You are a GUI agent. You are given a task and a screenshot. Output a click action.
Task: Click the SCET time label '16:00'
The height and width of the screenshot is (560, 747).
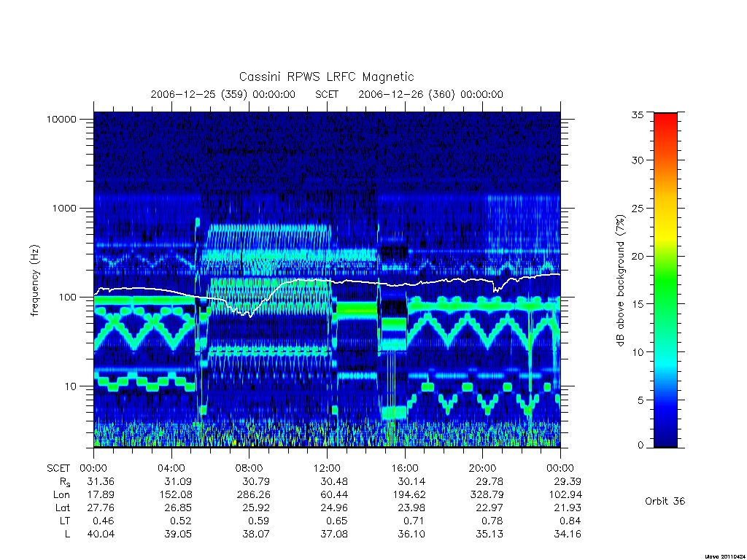[405, 468]
